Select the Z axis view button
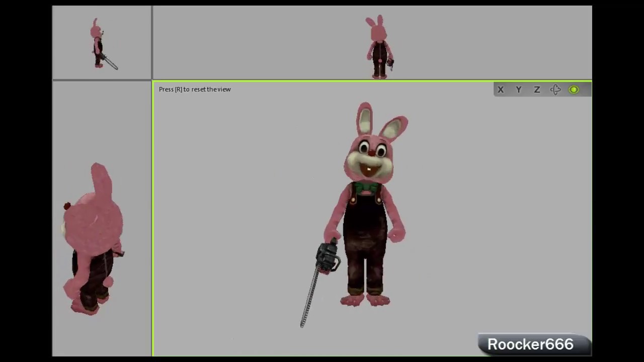 pyautogui.click(x=537, y=89)
